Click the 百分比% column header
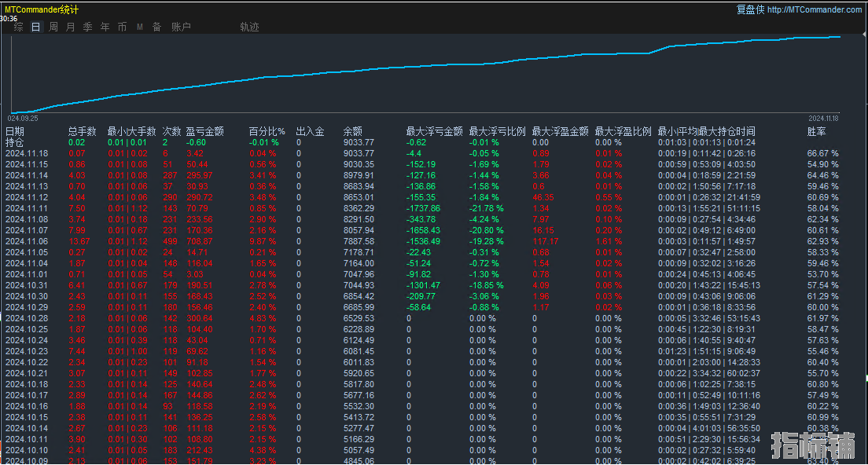Viewport: 868px width, 465px height. tap(267, 132)
